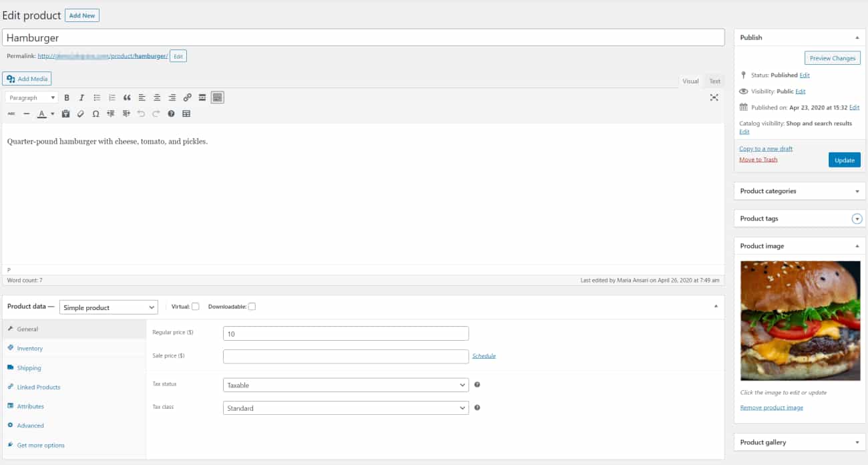Screen dimensions: 868x465
Task: Open the Tax status dropdown
Action: 346,385
